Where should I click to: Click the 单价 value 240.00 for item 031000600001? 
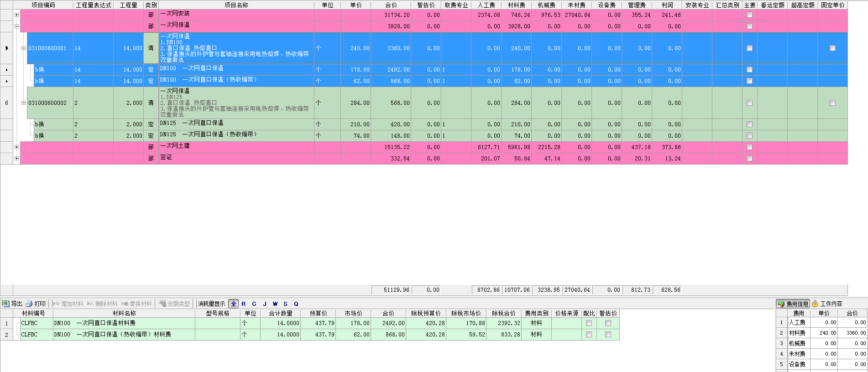pos(356,48)
